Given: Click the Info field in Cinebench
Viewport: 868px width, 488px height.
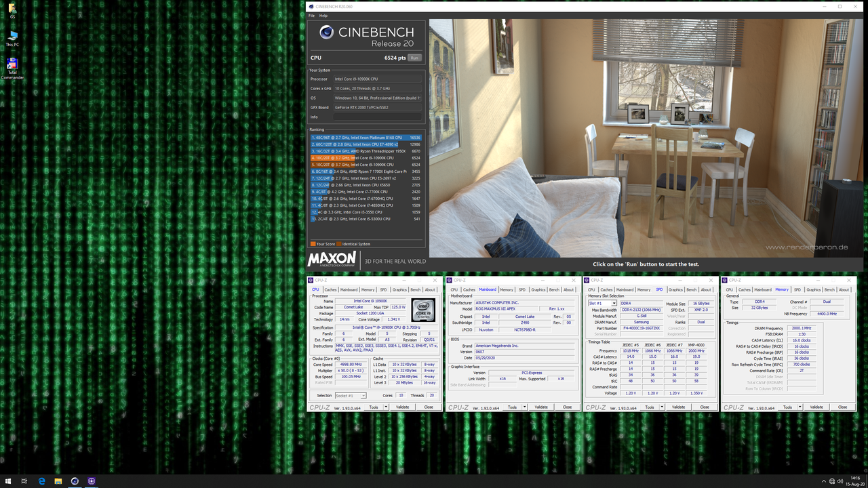Looking at the screenshot, I should tap(377, 117).
